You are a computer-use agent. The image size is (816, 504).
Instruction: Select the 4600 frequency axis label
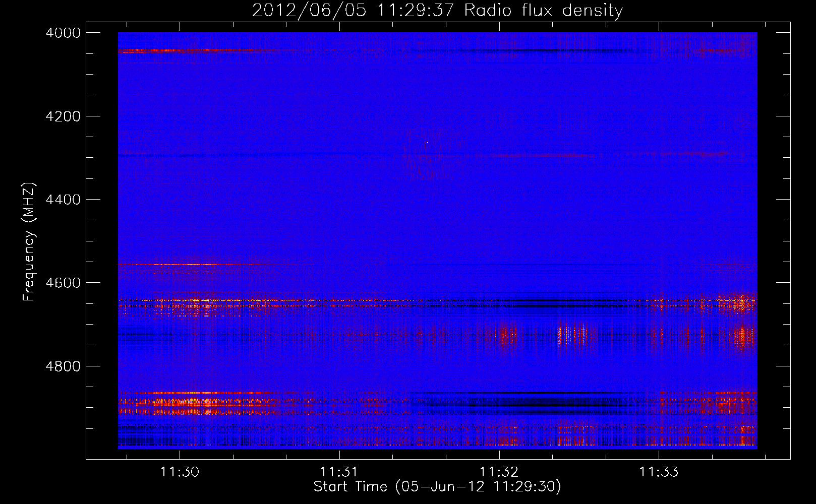coord(63,283)
